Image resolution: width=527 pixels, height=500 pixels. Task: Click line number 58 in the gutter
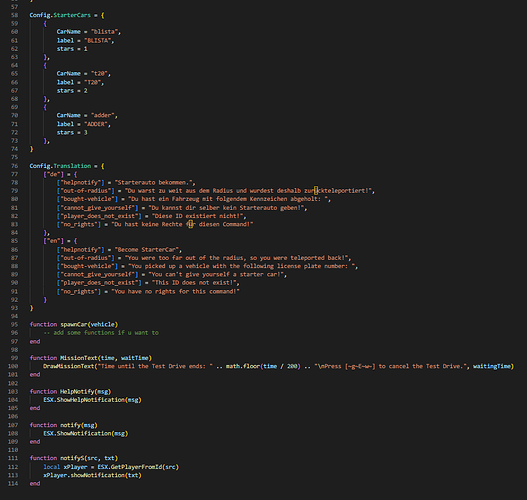click(14, 15)
